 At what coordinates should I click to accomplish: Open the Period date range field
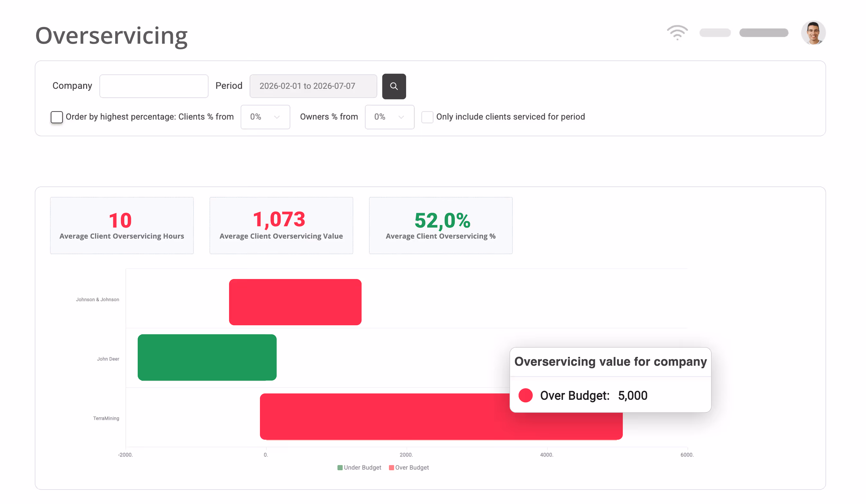coord(313,86)
